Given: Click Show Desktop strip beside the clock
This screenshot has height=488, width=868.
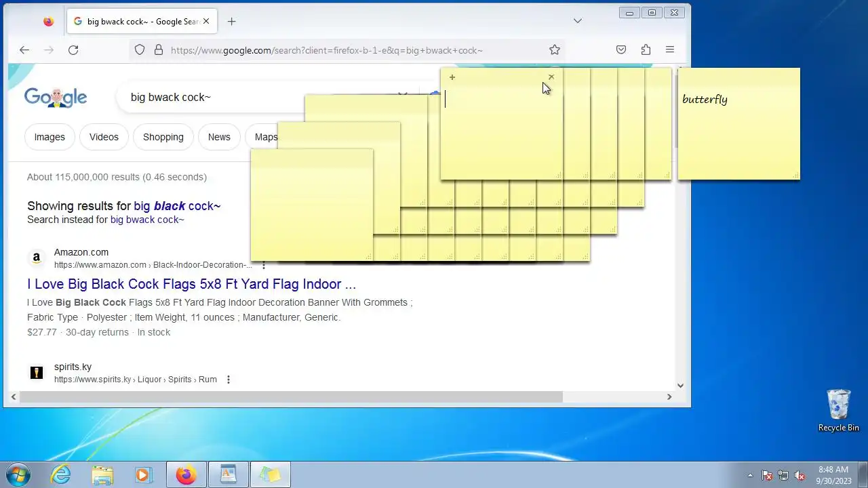Looking at the screenshot, I should tap(863, 475).
